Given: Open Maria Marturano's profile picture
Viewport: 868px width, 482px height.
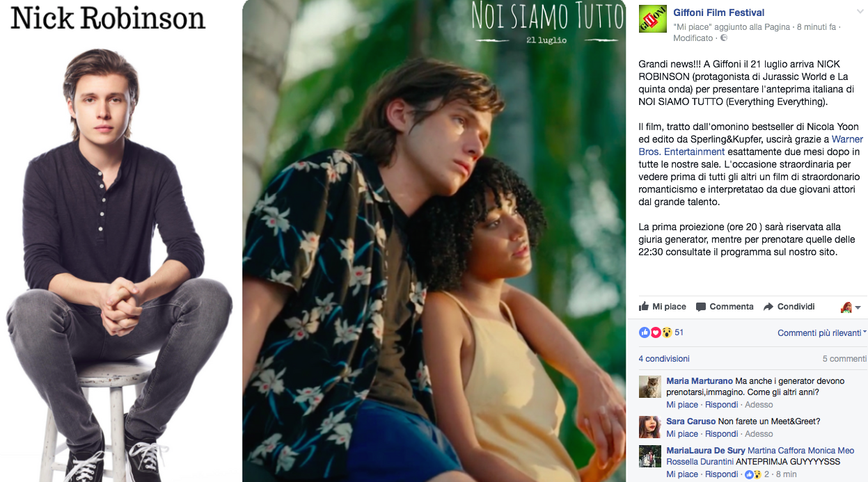Looking at the screenshot, I should pos(650,387).
